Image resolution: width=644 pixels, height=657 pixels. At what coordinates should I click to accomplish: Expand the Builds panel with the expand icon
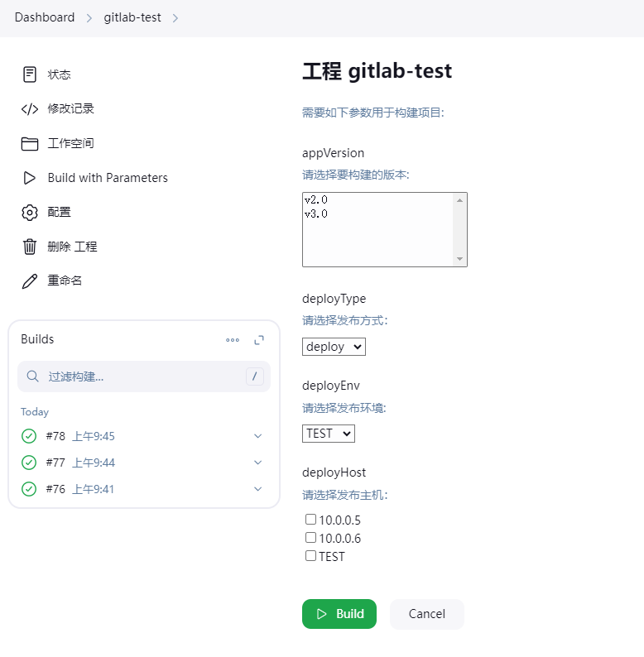(259, 340)
